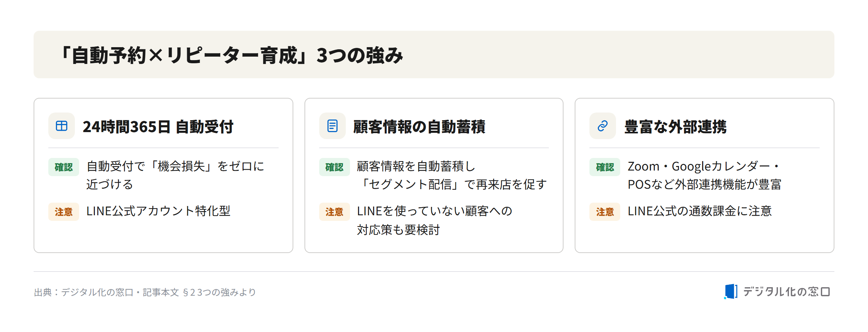Select the 顧客情報の自動蓄積 heading
868x332 pixels.
coord(419,127)
